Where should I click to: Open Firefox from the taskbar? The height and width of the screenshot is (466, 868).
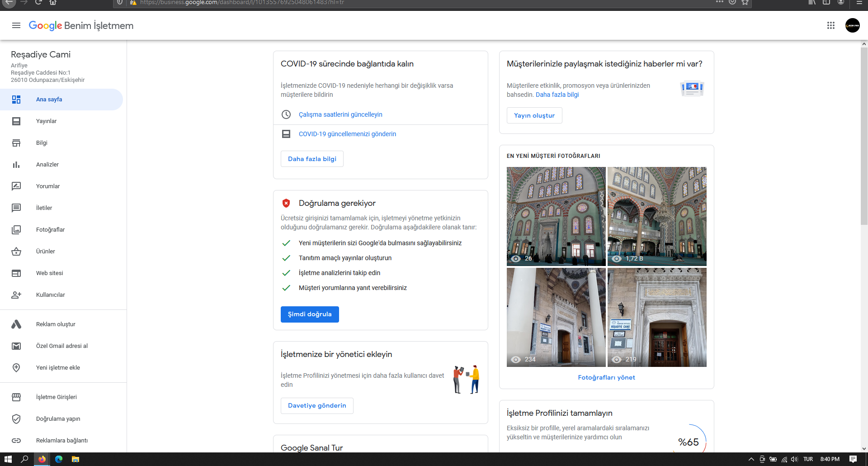pyautogui.click(x=42, y=459)
